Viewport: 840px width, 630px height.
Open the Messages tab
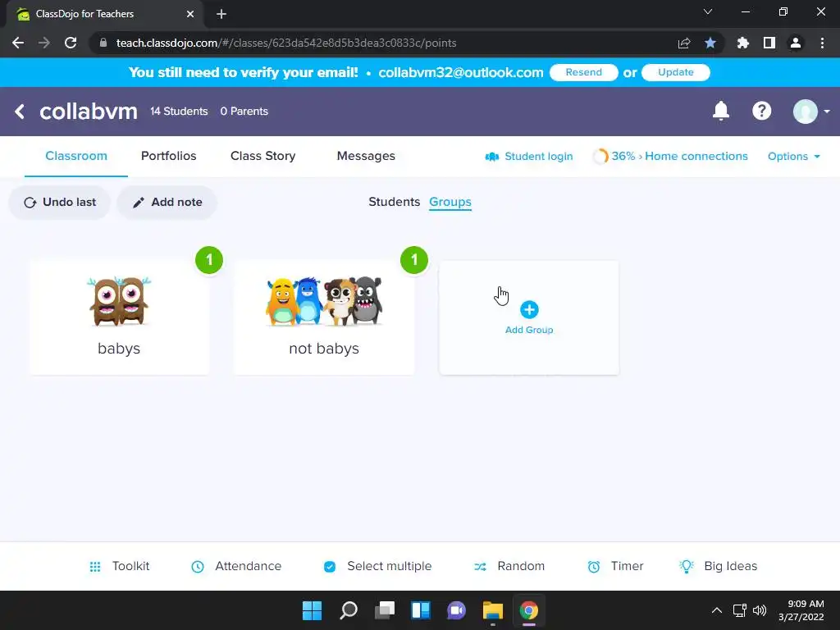[x=366, y=156]
